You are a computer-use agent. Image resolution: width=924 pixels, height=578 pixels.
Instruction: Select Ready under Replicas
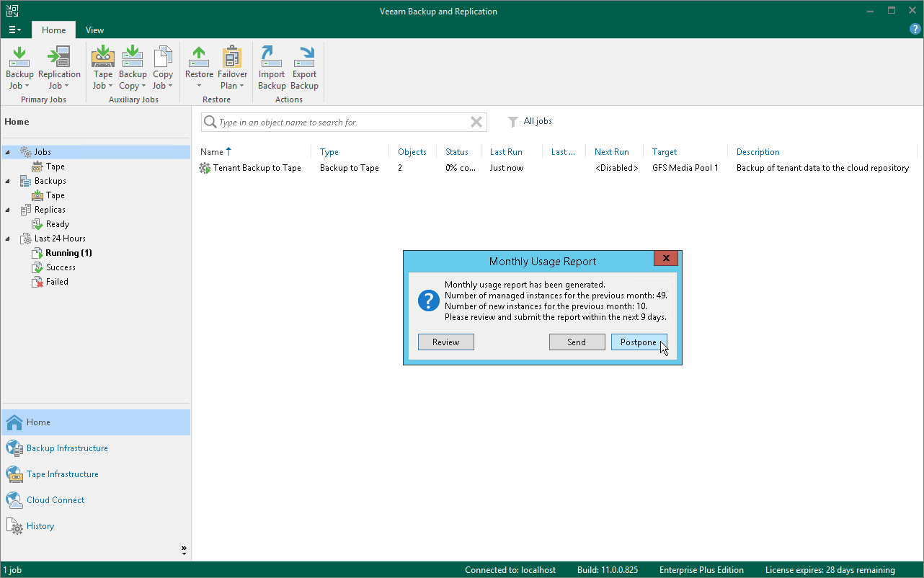(x=58, y=224)
